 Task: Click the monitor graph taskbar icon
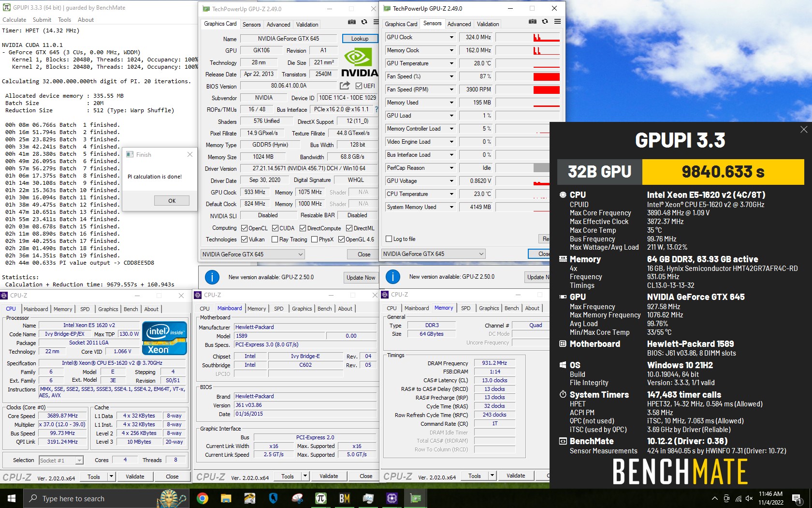coord(368,498)
